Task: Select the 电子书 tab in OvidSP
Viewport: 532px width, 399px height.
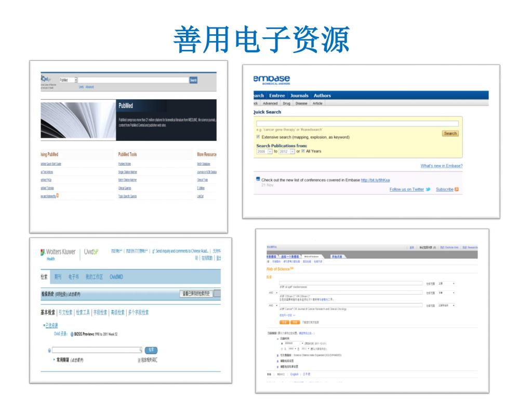Action: point(74,277)
